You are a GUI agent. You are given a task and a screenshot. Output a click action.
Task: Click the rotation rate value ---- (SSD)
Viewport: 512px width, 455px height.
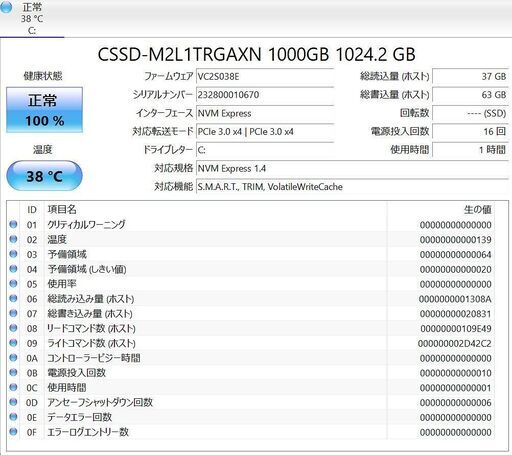point(470,113)
